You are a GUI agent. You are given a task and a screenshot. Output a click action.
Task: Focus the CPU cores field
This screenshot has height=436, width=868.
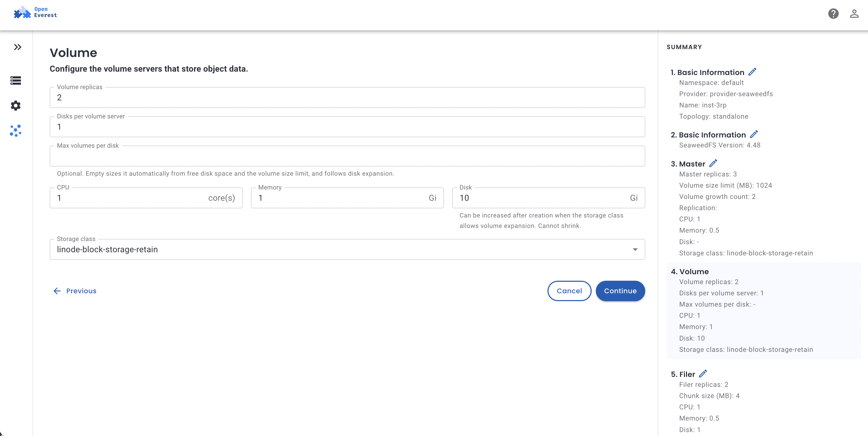(146, 198)
